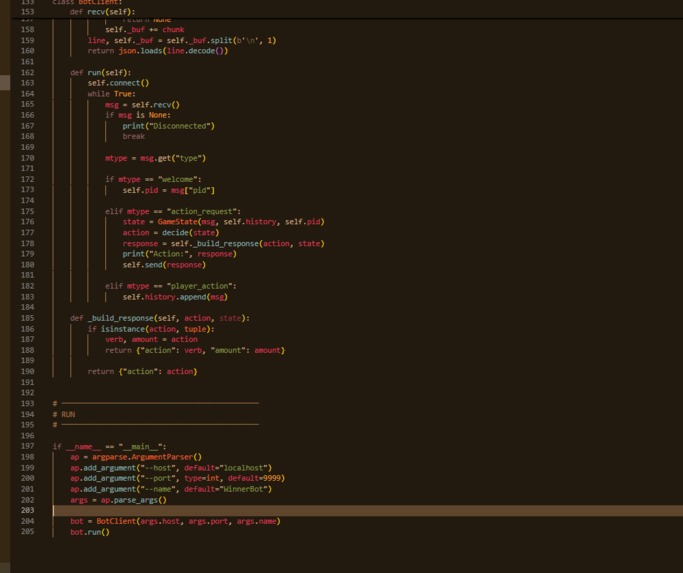
Task: Click line number 161 in the gutter
Action: point(27,61)
